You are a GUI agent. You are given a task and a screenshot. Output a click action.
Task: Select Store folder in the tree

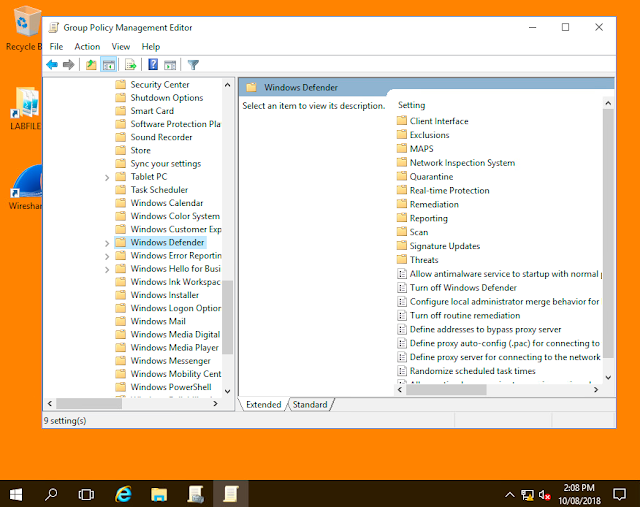coord(140,150)
